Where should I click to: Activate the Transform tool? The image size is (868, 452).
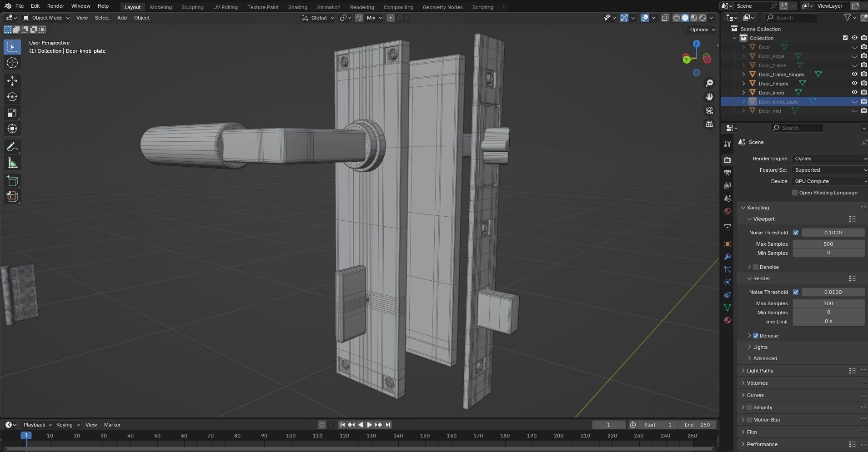(x=12, y=129)
